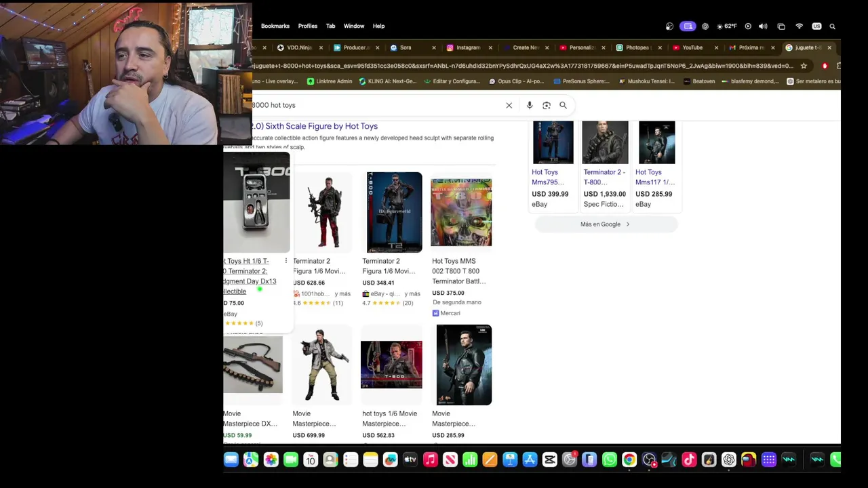Image resolution: width=868 pixels, height=488 pixels.
Task: Clear the Google search box text
Action: (509, 105)
